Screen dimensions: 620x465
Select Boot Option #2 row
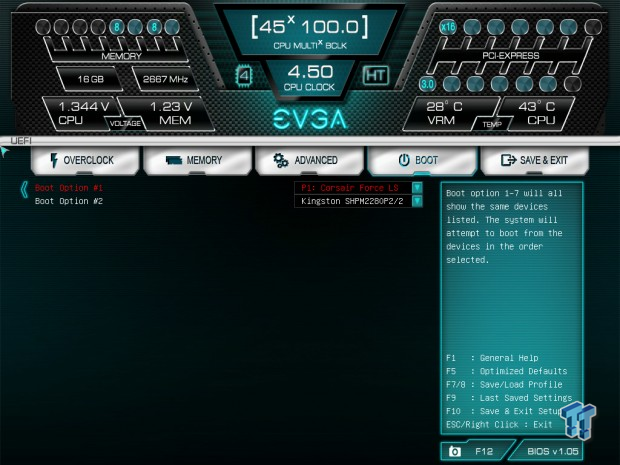click(x=69, y=201)
